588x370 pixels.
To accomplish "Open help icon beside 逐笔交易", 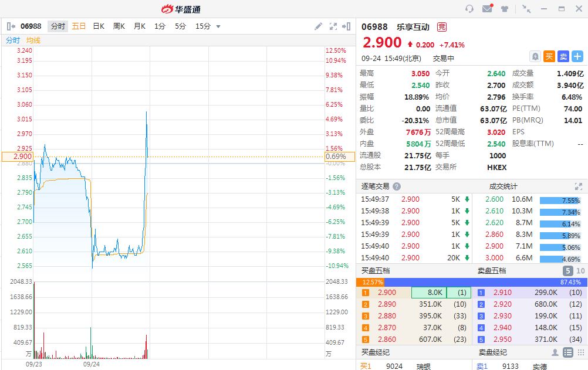I will (397, 186).
